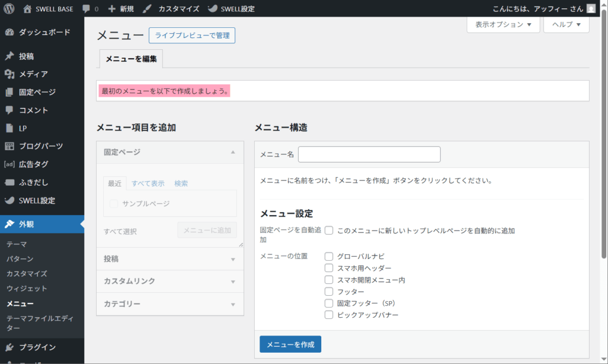Click the user avatar icon at top right
Image resolution: width=608 pixels, height=364 pixels.
point(591,8)
